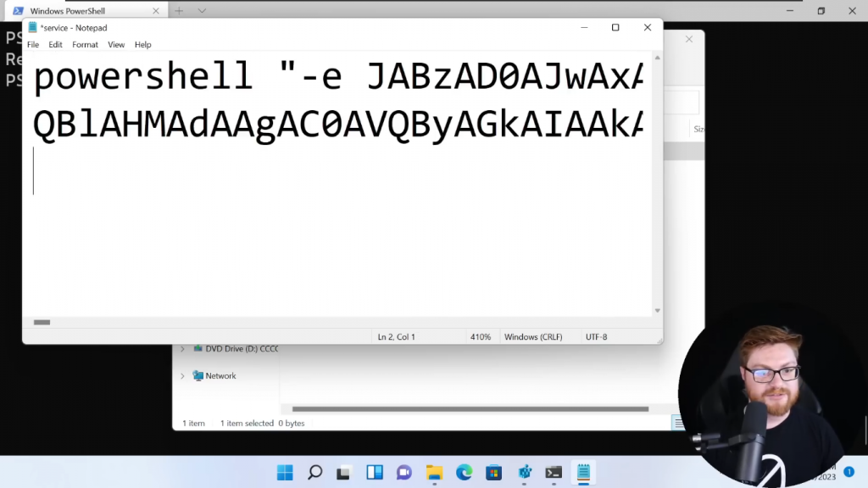Open the File menu in Notepad
Image resolution: width=868 pixels, height=488 pixels.
coord(33,45)
